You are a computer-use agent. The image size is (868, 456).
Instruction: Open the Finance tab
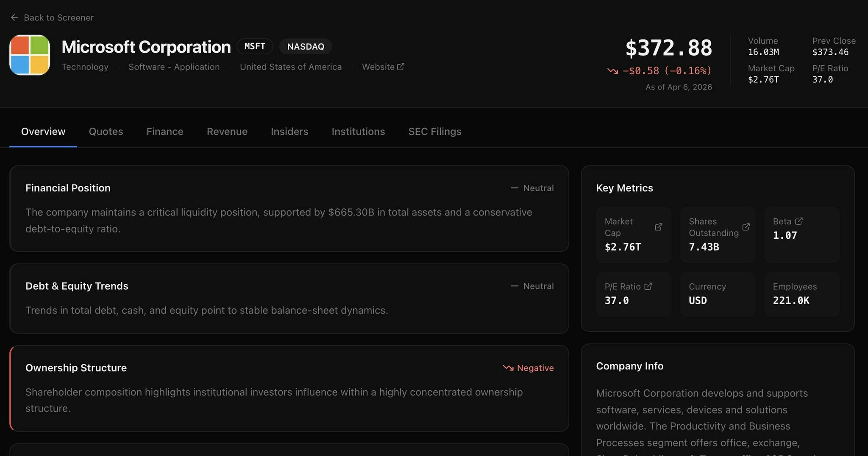point(165,131)
